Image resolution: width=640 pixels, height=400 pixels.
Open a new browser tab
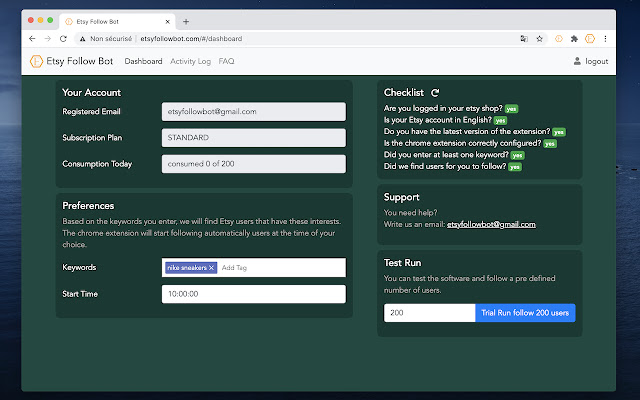(x=186, y=22)
